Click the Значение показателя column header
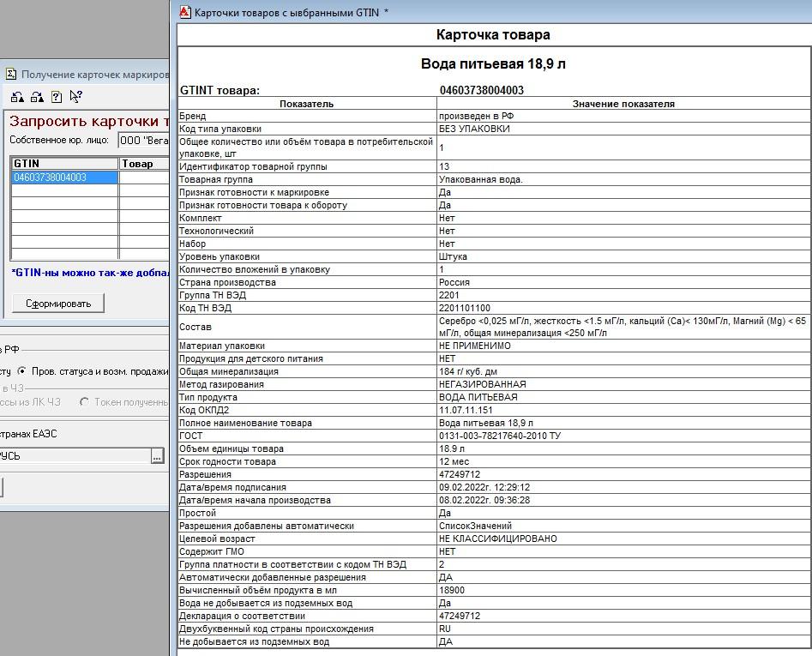The width and height of the screenshot is (812, 656). coord(623,104)
